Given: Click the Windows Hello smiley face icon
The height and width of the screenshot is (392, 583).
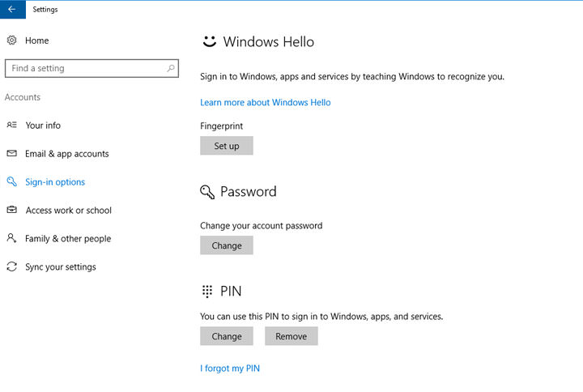Looking at the screenshot, I should [209, 41].
